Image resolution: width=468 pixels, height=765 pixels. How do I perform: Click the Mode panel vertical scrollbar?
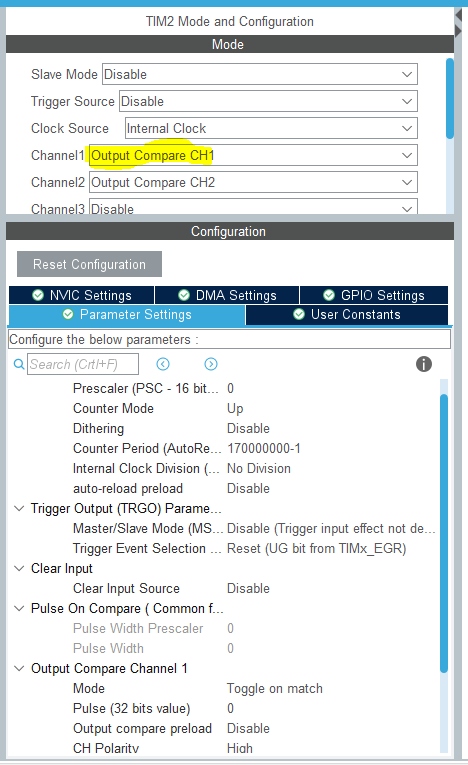(x=450, y=99)
